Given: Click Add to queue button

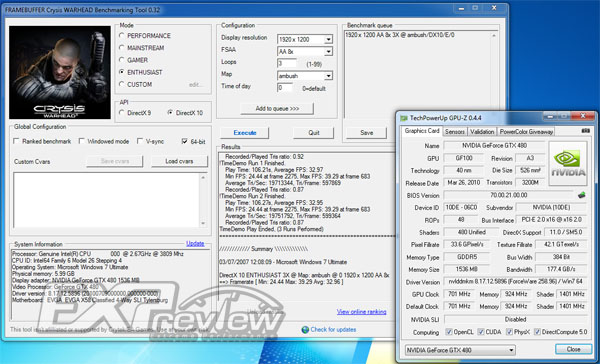Looking at the screenshot, I should [x=277, y=109].
